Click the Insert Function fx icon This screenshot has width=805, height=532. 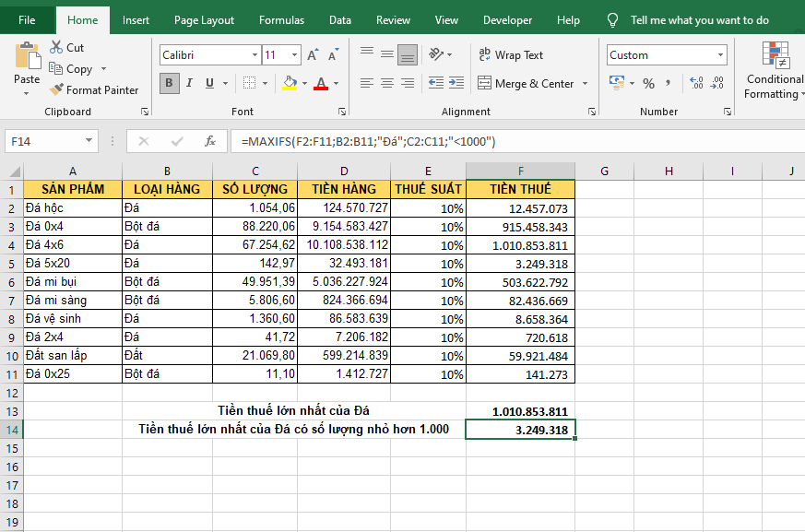coord(210,141)
